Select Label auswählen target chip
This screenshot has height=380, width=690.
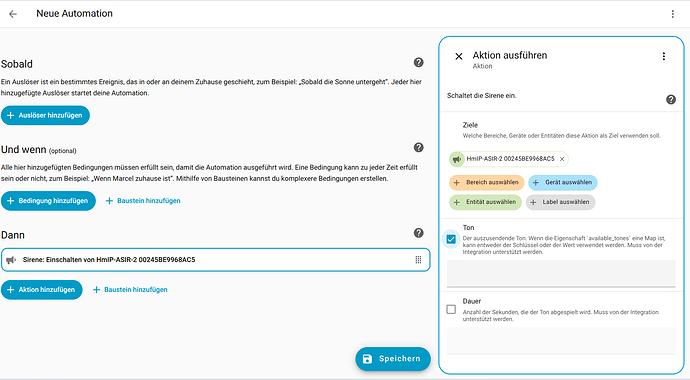click(x=560, y=202)
